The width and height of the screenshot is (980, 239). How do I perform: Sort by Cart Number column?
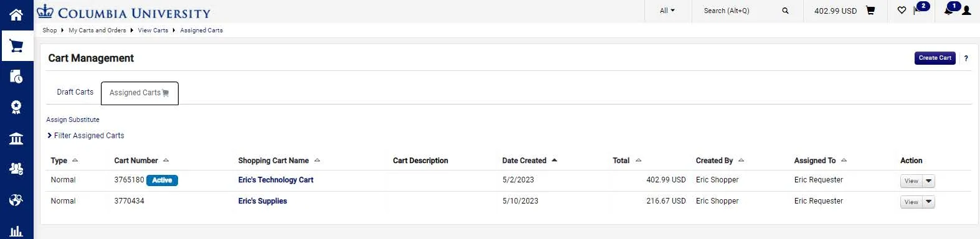pos(141,161)
